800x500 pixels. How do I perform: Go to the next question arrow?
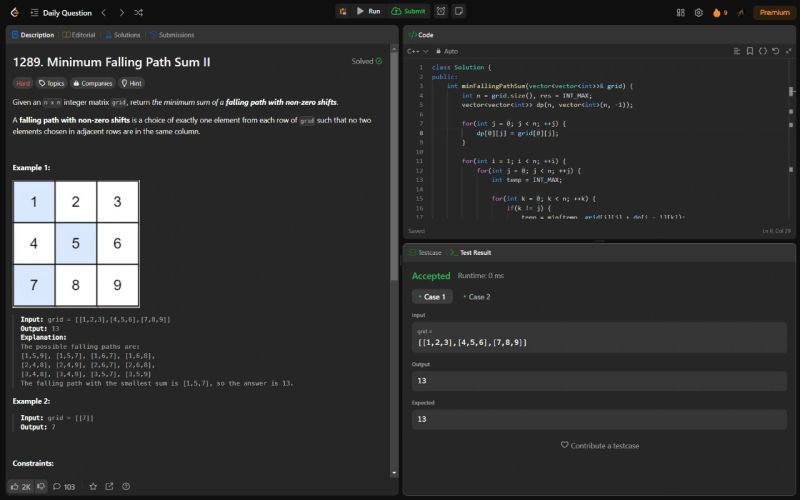(121, 12)
